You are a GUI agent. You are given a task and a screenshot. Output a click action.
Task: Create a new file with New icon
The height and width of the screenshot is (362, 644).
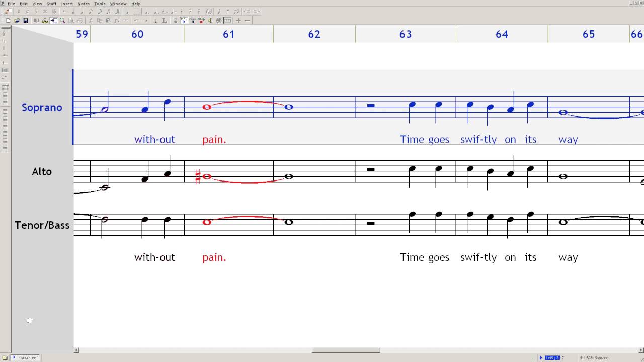[8, 21]
